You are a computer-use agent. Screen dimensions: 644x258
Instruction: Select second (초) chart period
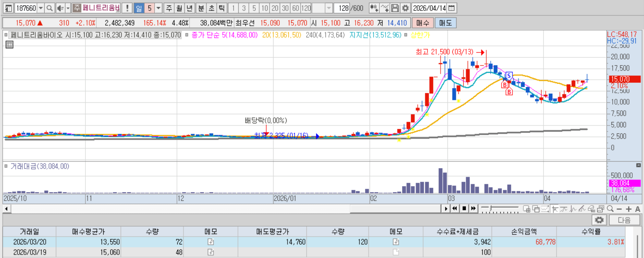point(211,8)
